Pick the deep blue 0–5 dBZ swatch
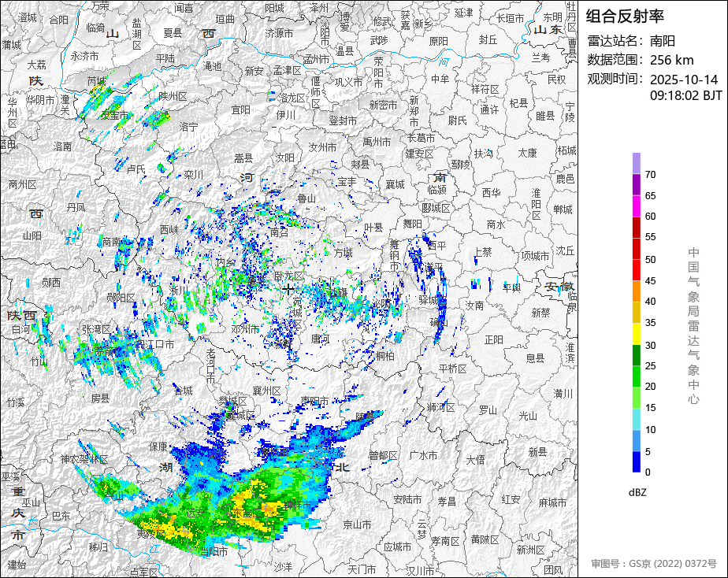728x578 pixels. point(636,462)
